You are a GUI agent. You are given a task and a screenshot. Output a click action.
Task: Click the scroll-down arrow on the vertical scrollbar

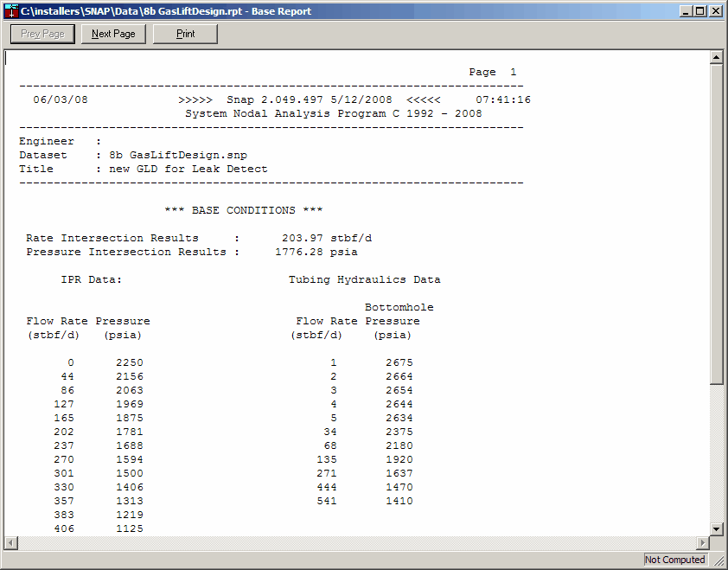coord(717,530)
